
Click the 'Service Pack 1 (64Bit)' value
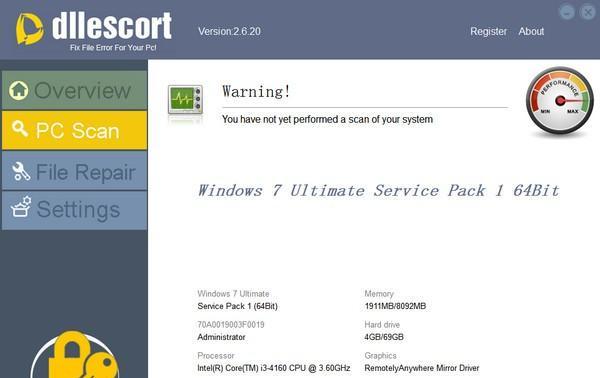pyautogui.click(x=238, y=306)
